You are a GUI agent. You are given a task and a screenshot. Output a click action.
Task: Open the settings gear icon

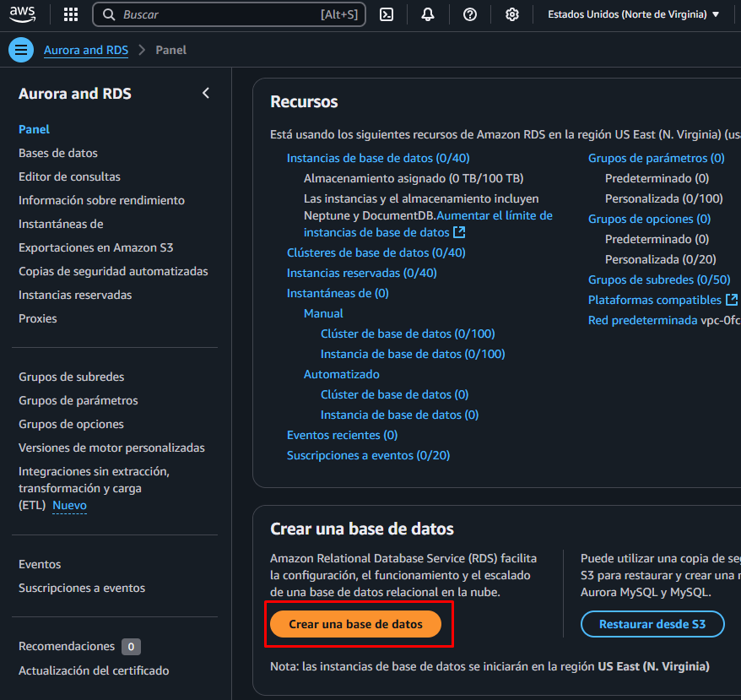coord(511,14)
